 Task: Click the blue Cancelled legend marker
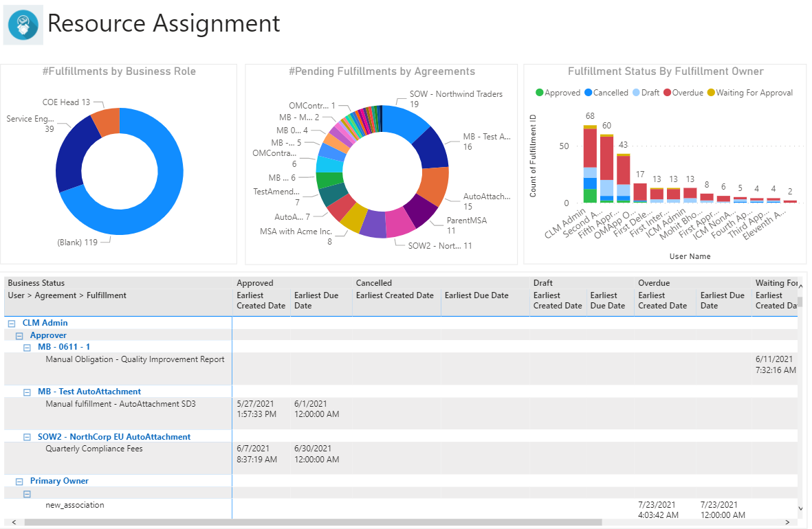pos(588,93)
